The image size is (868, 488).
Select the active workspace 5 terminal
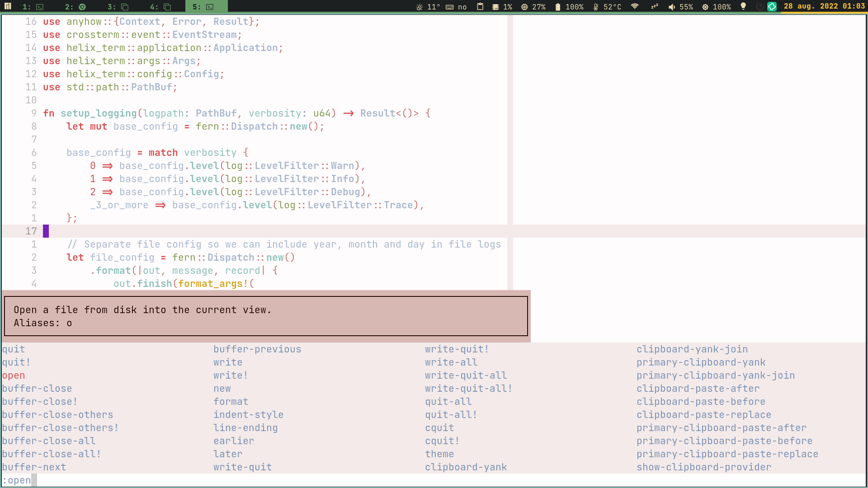point(206,7)
